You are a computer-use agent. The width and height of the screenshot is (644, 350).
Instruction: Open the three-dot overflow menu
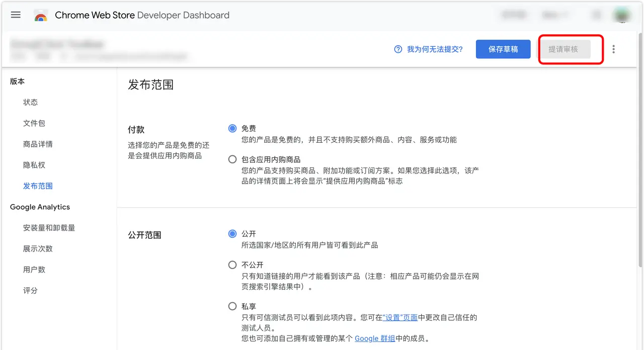(x=613, y=49)
